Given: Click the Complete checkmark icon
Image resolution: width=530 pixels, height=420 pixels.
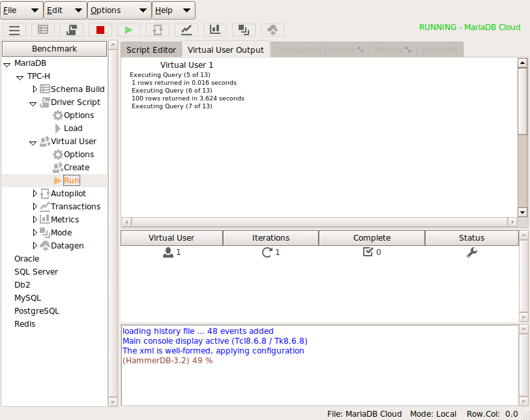Looking at the screenshot, I should (x=368, y=252).
